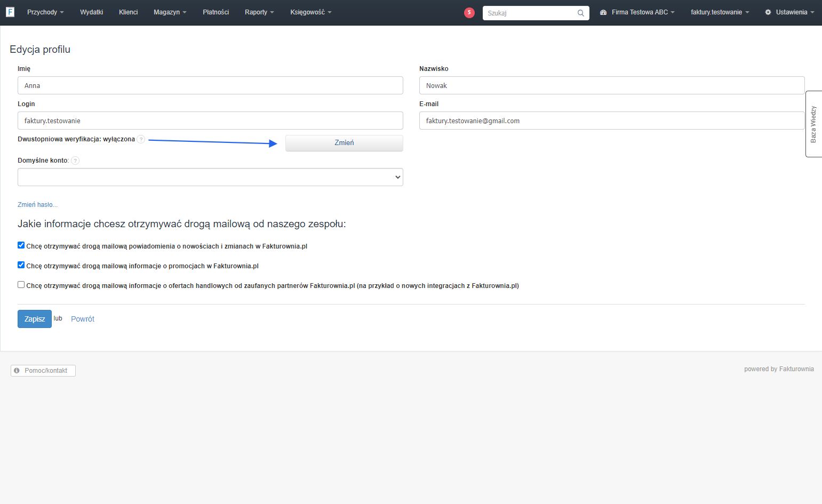Image resolution: width=822 pixels, height=504 pixels.
Task: Toggle the promocjach w Fakturownia.pl checkbox
Action: click(21, 265)
